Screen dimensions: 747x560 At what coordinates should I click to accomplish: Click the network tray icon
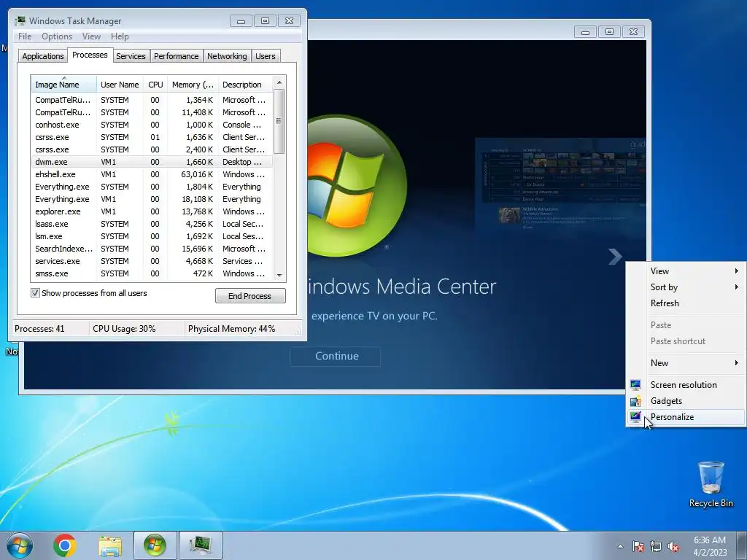(656, 546)
